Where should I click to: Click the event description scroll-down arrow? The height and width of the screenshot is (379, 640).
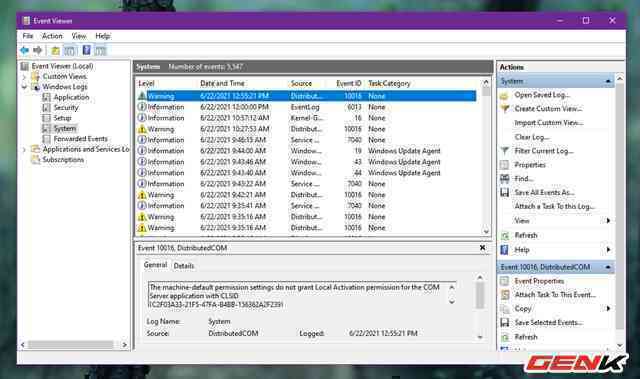452,302
